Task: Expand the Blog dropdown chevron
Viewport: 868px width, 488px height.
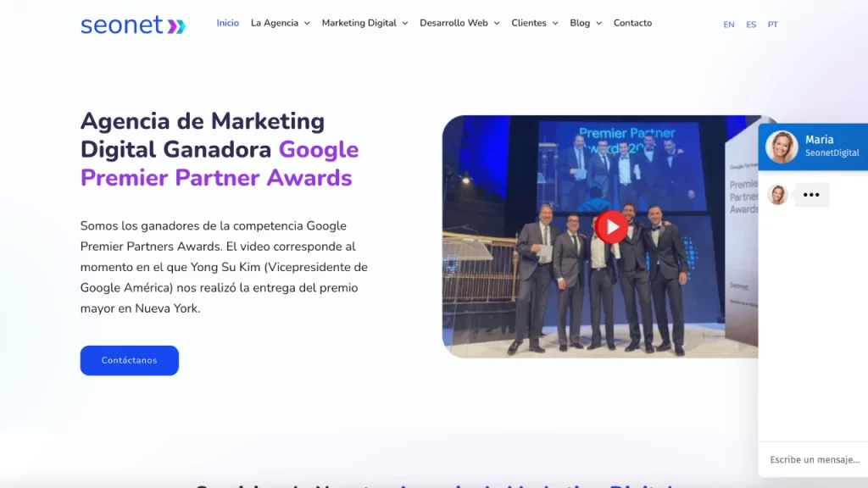Action: 598,23
